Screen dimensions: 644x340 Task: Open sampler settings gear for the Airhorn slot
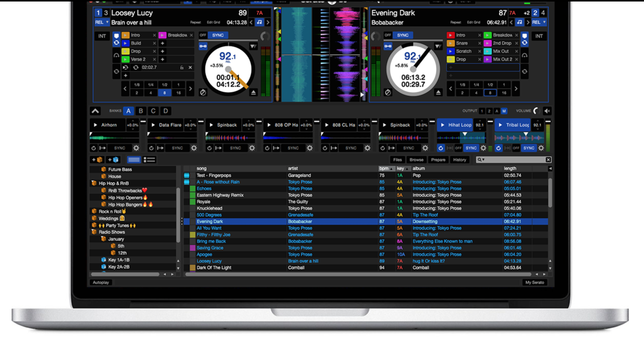point(136,148)
